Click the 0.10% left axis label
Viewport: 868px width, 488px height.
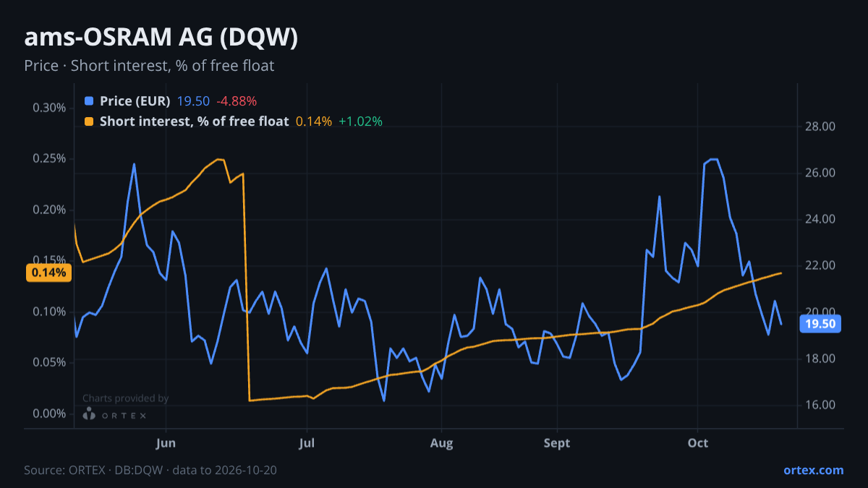(49, 312)
